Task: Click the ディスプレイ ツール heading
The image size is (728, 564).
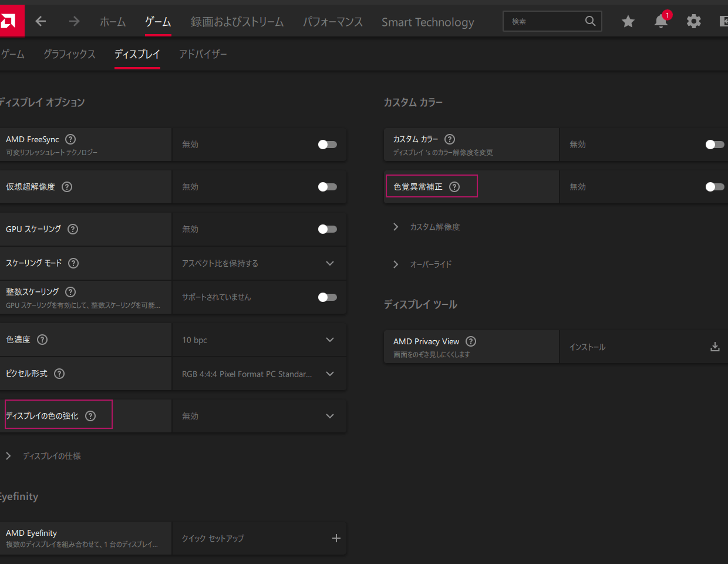Action: pyautogui.click(x=420, y=304)
